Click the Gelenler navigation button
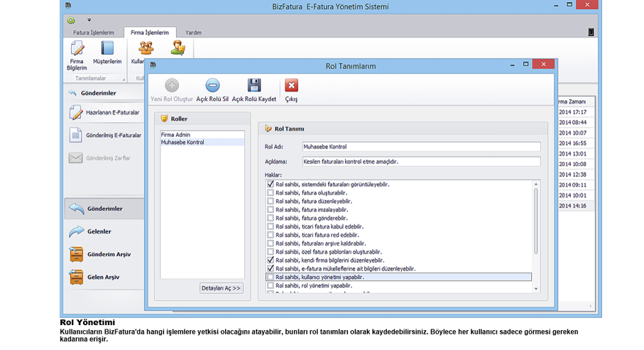 pos(99,231)
